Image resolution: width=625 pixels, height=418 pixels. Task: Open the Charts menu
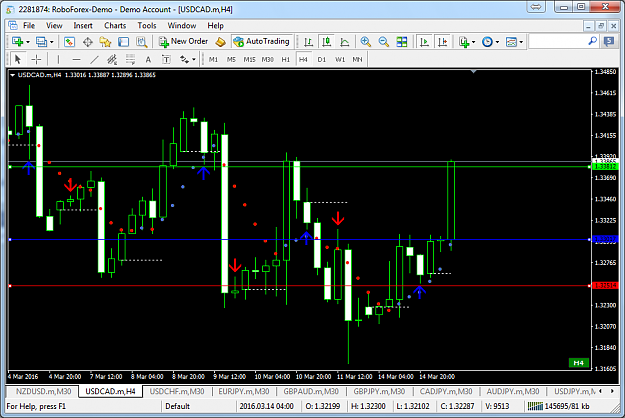[x=115, y=26]
